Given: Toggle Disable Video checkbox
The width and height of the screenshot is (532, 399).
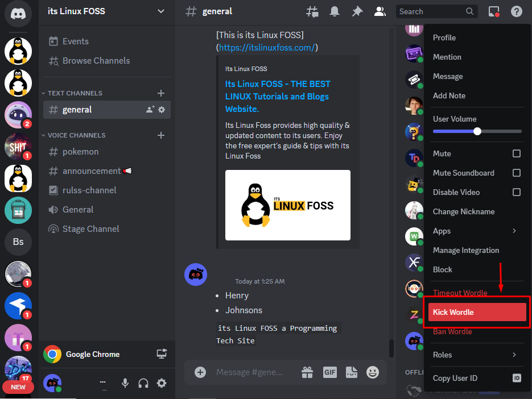Looking at the screenshot, I should coord(517,192).
